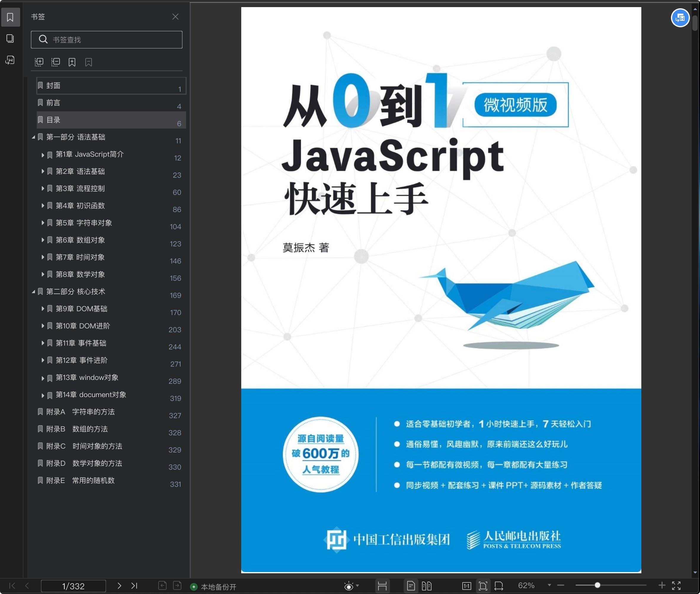Open the bookmarks panel icon in sidebar
This screenshot has height=594, width=700.
pyautogui.click(x=10, y=17)
